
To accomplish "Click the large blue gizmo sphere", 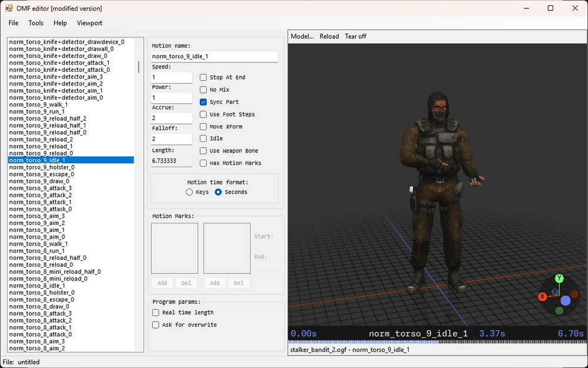I will 566,300.
